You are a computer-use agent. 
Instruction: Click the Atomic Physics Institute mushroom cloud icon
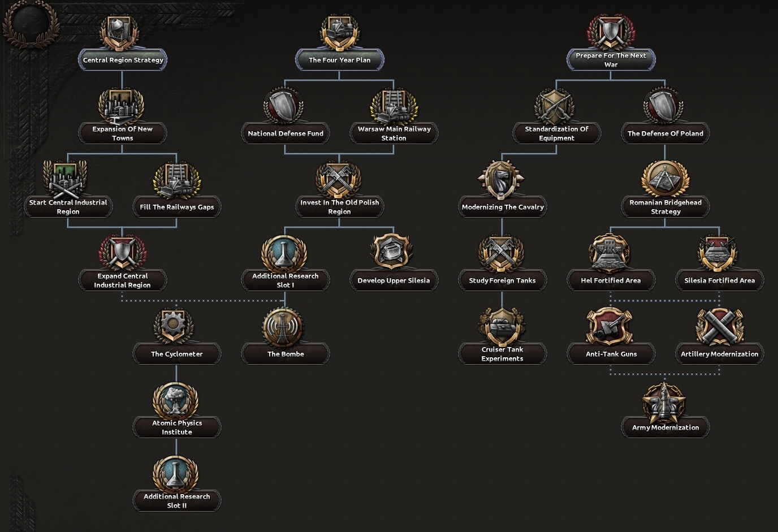(x=176, y=400)
